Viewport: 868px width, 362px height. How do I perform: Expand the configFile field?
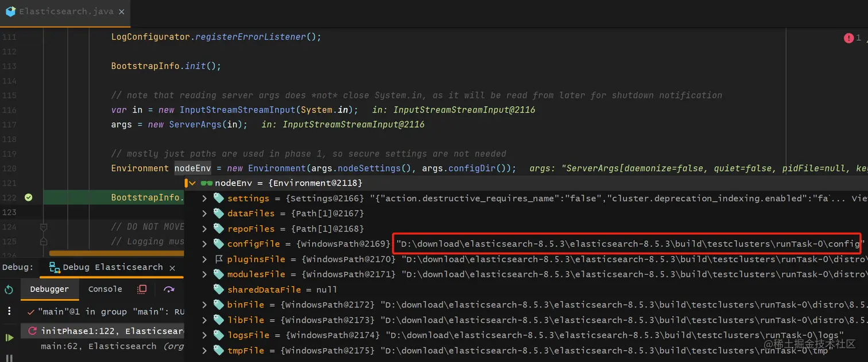[x=204, y=244]
